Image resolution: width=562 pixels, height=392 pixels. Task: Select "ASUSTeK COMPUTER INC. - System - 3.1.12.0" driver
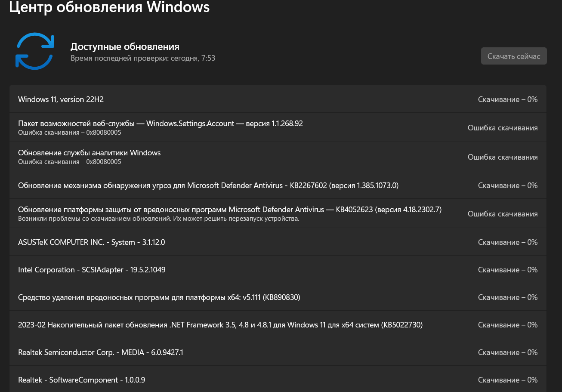tap(278, 242)
